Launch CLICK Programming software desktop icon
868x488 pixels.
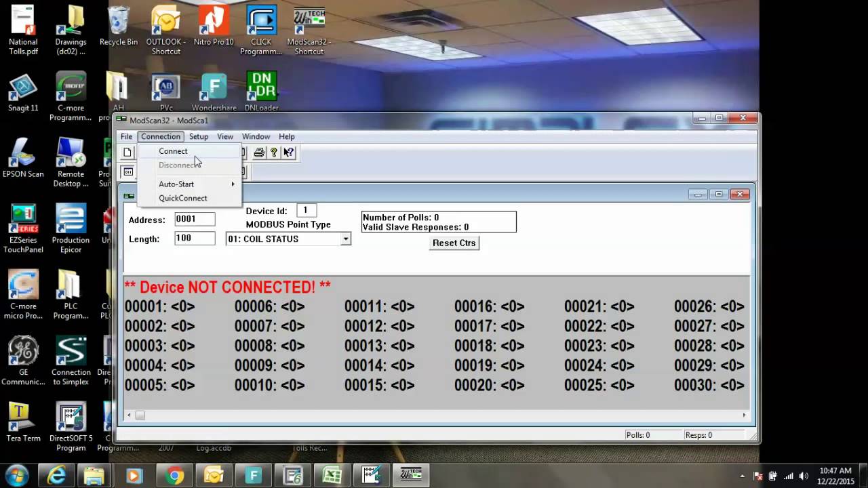[261, 30]
